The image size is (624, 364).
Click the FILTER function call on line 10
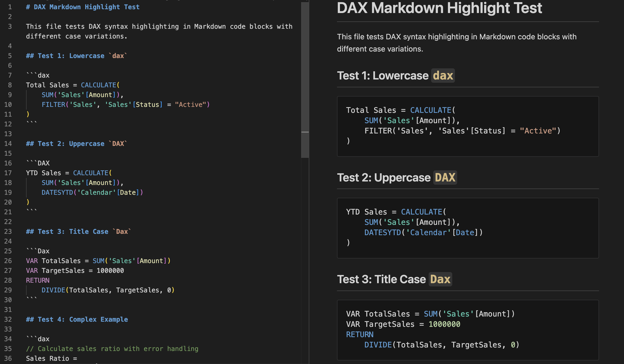53,104
